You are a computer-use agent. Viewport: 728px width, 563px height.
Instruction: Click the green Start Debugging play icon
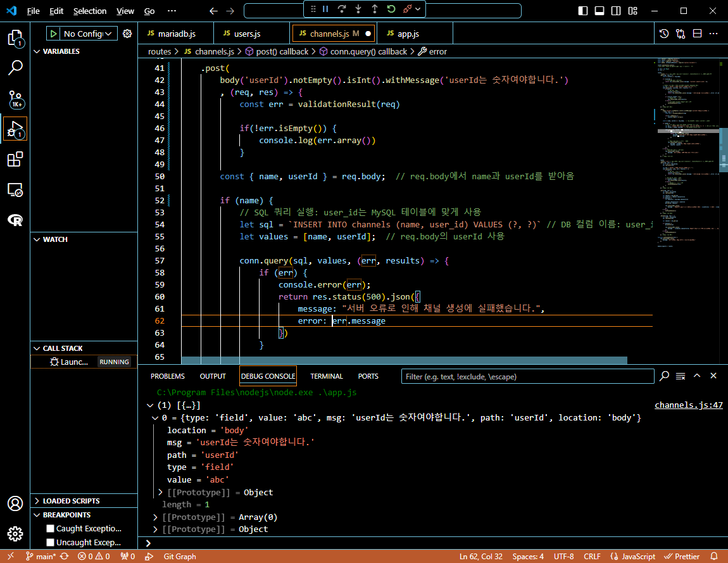click(53, 34)
